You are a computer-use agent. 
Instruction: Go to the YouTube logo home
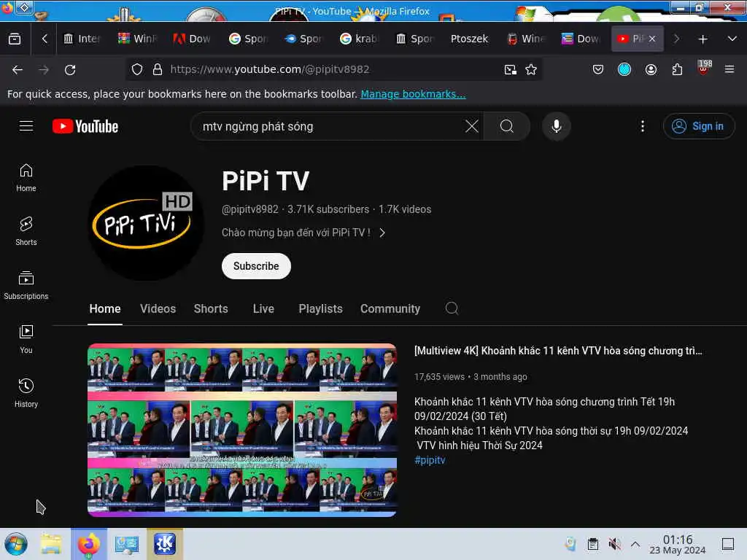click(85, 126)
